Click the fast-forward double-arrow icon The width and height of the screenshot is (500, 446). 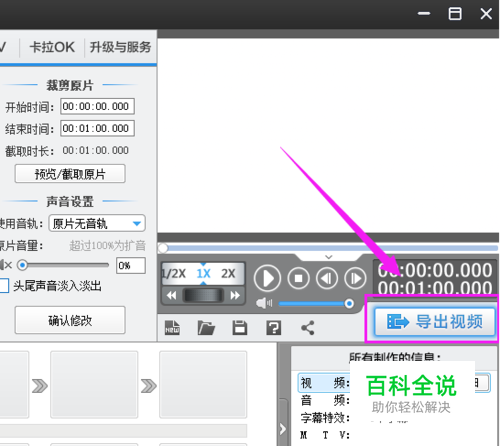click(235, 295)
